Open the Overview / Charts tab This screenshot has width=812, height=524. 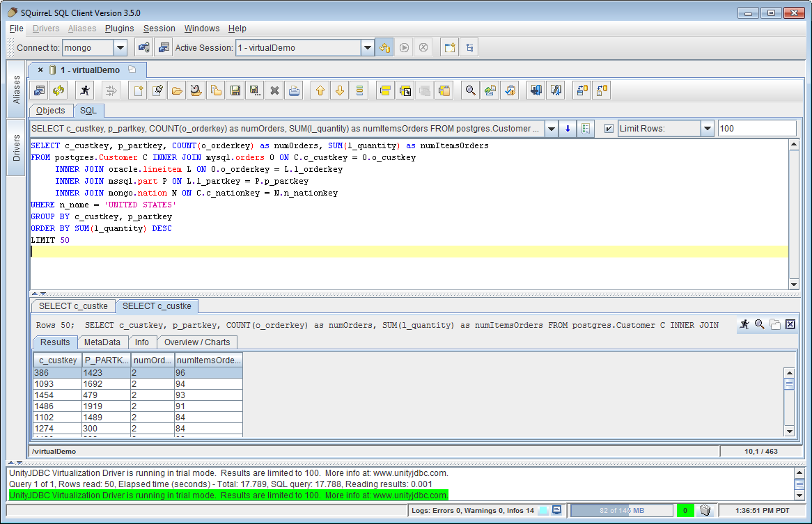click(x=197, y=342)
